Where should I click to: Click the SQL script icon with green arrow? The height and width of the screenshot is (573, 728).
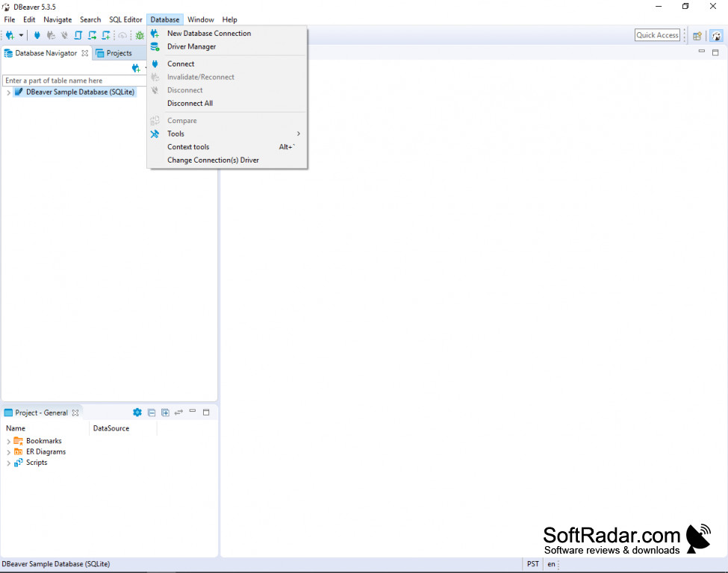click(x=93, y=35)
